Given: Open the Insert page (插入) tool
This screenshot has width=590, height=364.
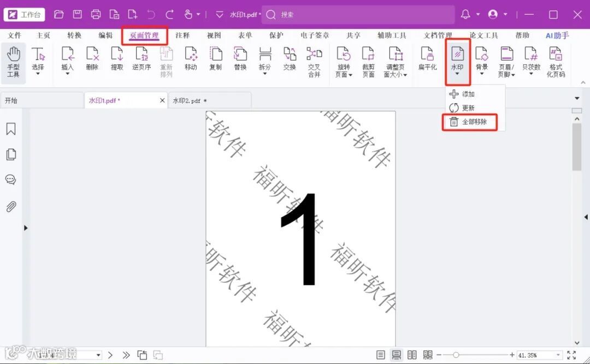Looking at the screenshot, I should click(x=67, y=61).
